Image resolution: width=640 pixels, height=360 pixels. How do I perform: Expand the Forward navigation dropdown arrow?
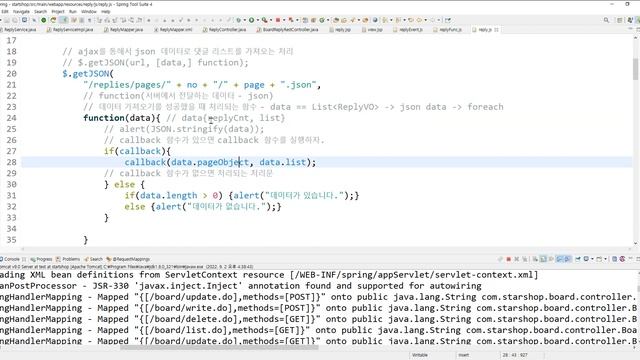coord(438,20)
